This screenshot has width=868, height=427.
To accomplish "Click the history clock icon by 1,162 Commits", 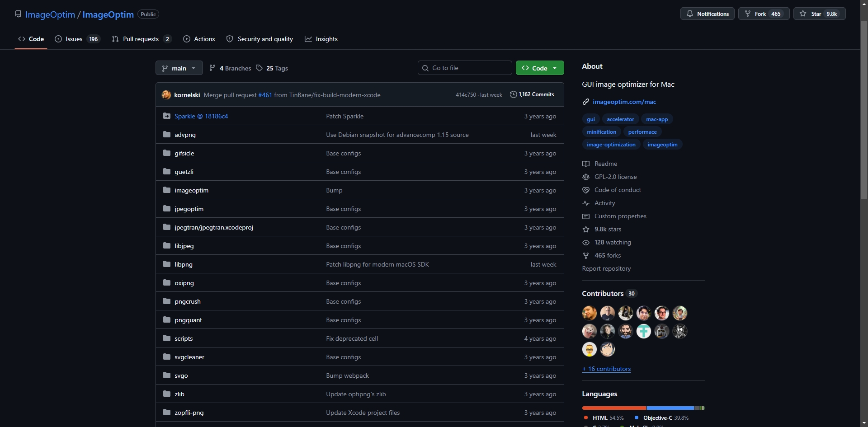I will [514, 94].
